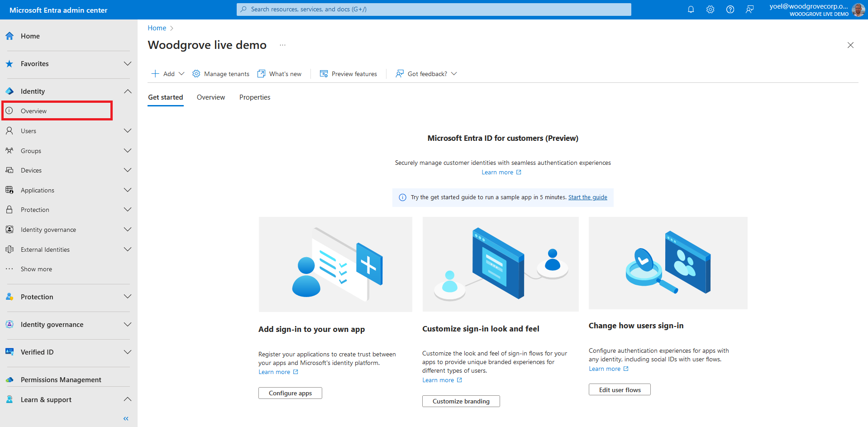The width and height of the screenshot is (868, 427).
Task: Open the Add dropdown menu
Action: tap(168, 74)
